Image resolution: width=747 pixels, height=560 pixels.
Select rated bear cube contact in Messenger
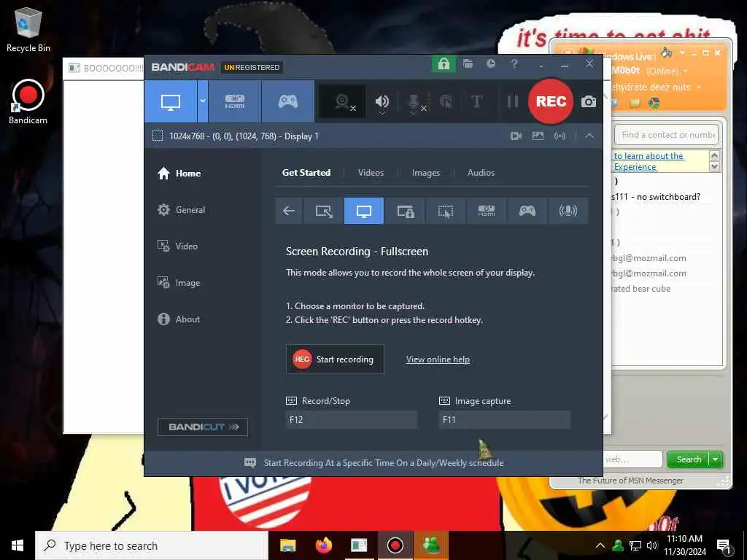[x=641, y=289]
